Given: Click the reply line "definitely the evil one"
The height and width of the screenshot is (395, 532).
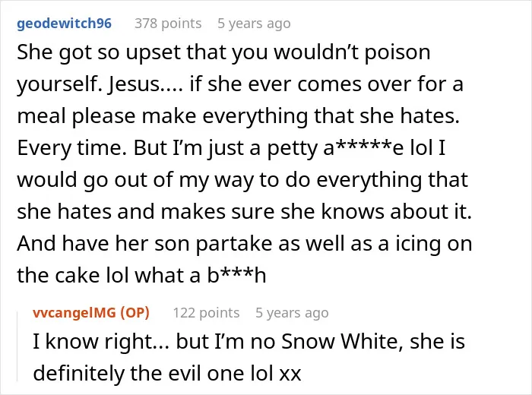Looking at the screenshot, I should pyautogui.click(x=167, y=373).
